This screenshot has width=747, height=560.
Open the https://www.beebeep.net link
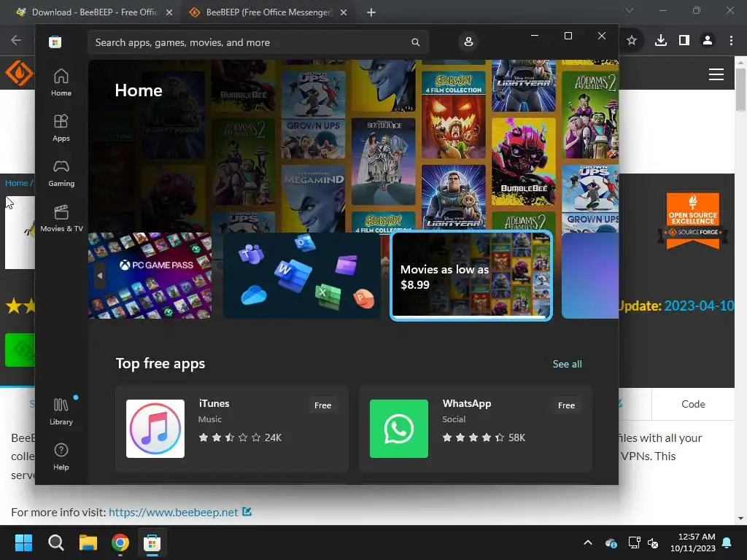tap(174, 513)
